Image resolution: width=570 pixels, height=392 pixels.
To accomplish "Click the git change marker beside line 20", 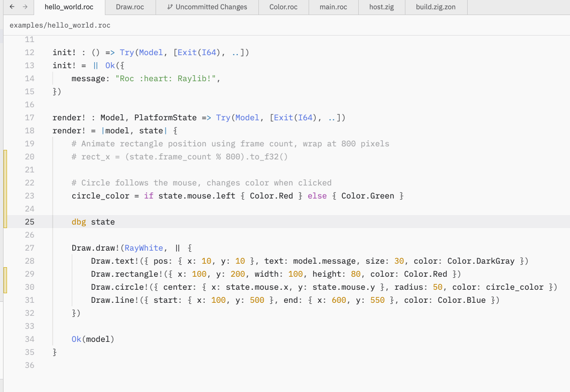I will tap(5, 156).
